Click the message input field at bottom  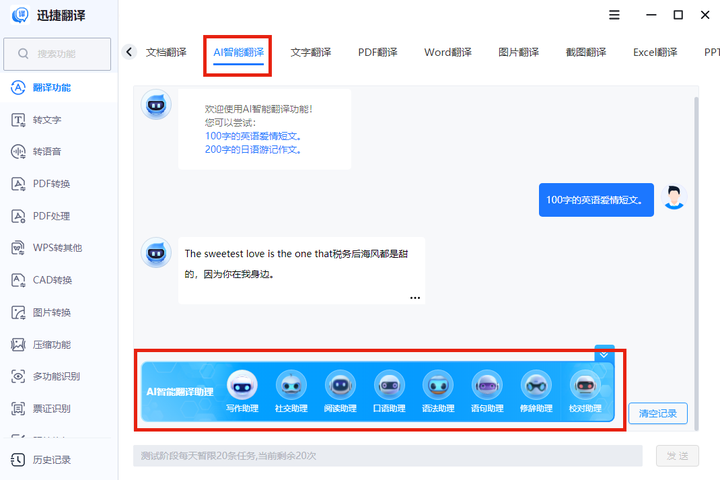tap(388, 456)
